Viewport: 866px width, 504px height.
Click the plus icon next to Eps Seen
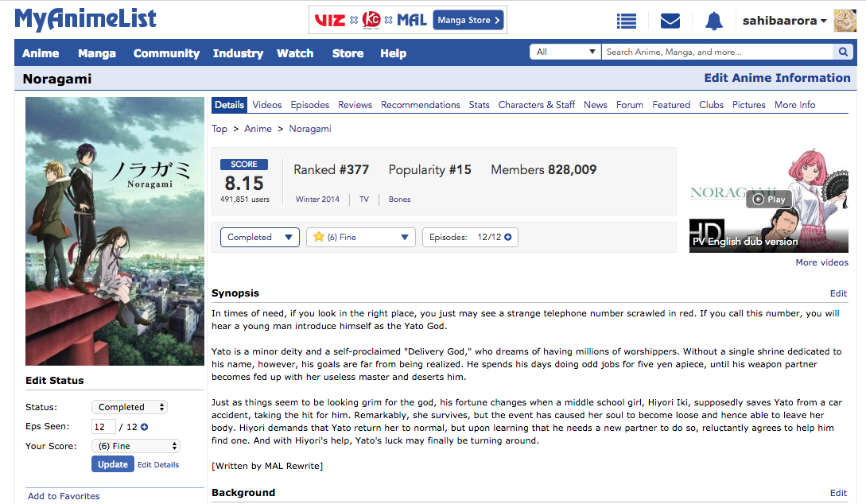click(x=144, y=427)
